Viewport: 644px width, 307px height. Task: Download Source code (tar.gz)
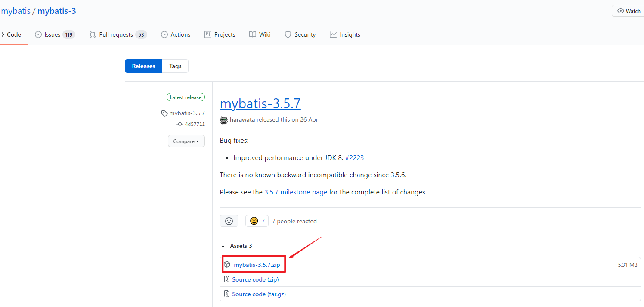pyautogui.click(x=259, y=294)
